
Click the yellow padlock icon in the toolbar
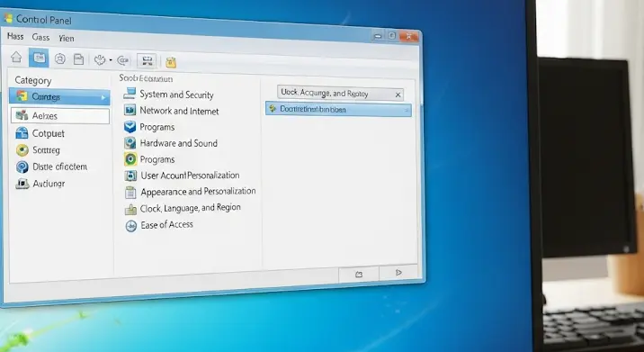[171, 62]
